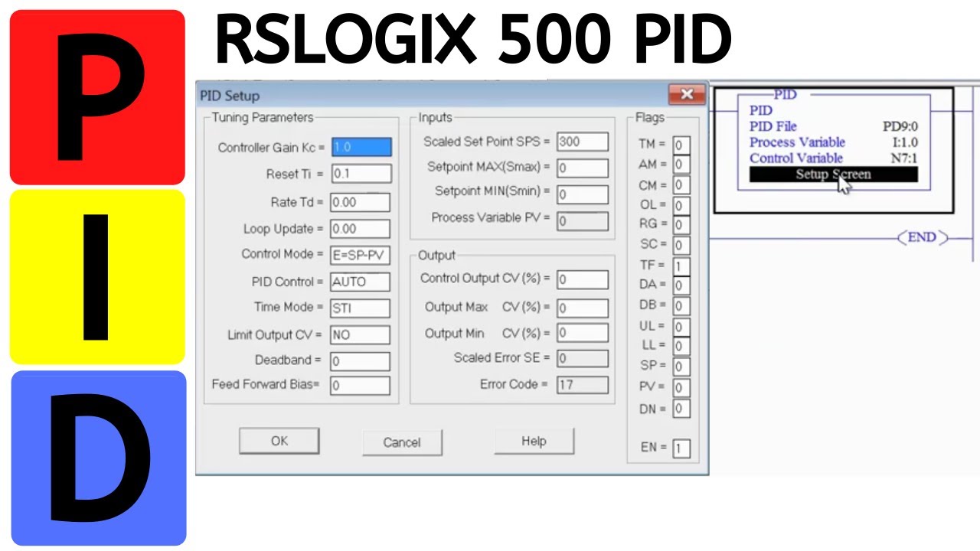Click the Scaled Set Point SPS field
The height and width of the screenshot is (551, 980).
coord(583,142)
